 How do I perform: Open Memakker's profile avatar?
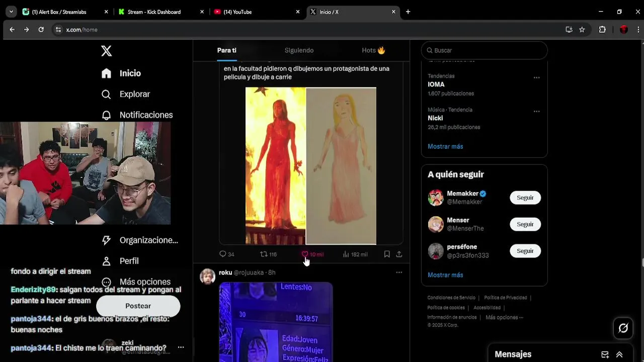(x=436, y=198)
